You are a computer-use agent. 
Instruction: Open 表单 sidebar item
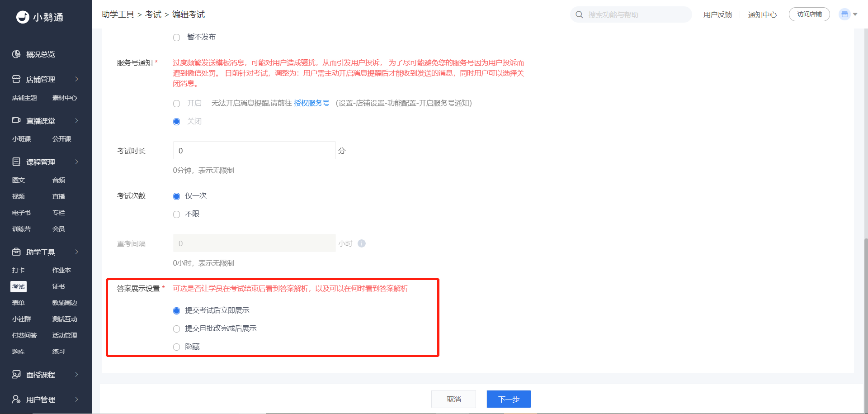(18, 303)
